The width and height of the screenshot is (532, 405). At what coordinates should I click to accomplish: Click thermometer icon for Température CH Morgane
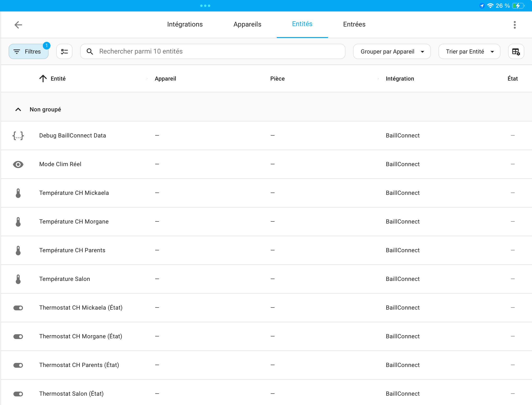click(x=18, y=222)
